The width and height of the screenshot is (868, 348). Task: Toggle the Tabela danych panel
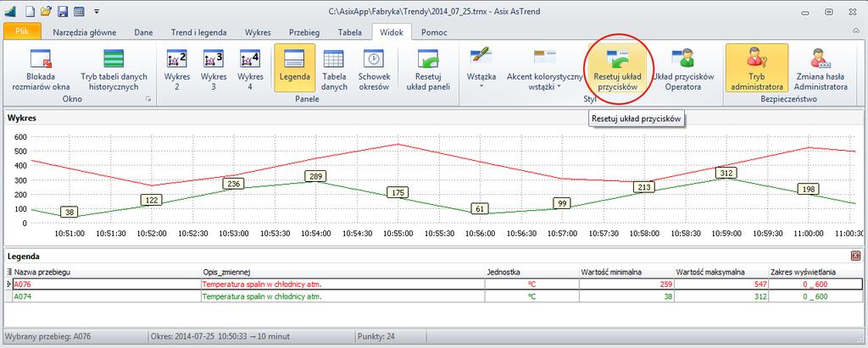[334, 69]
